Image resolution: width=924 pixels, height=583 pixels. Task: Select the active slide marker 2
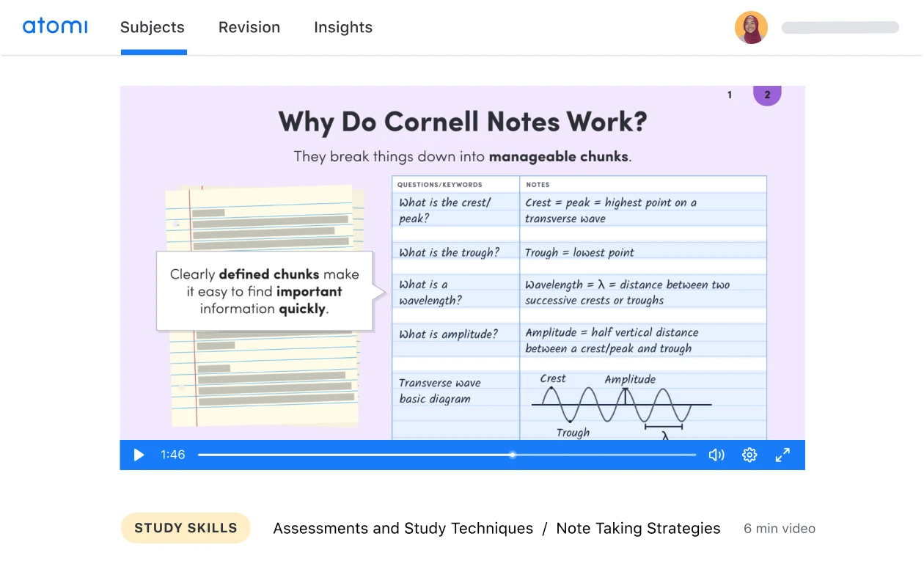[767, 95]
